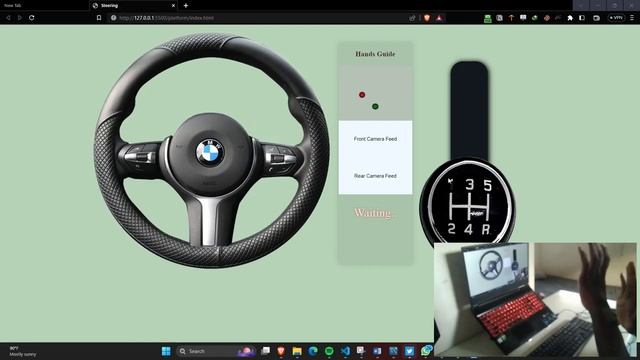
Task: Open the browser hamburger menu
Action: (x=632, y=18)
